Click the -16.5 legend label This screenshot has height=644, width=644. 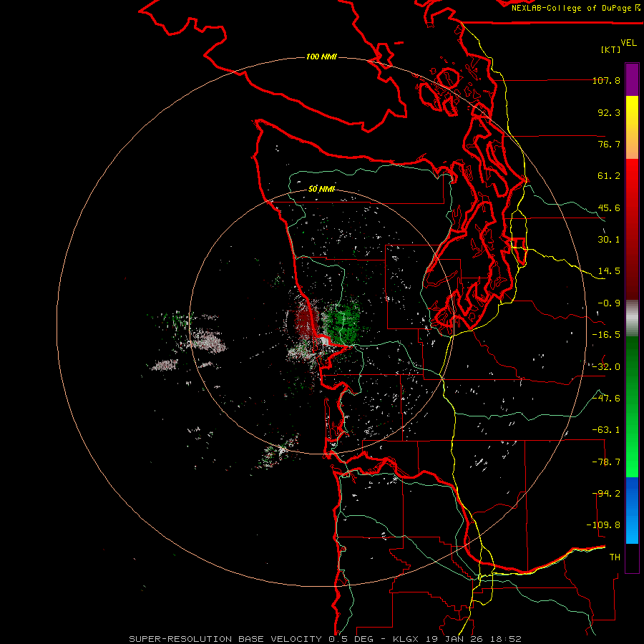[606, 335]
